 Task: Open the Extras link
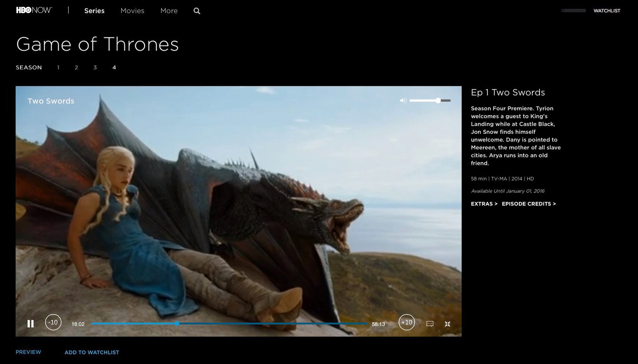click(x=484, y=204)
